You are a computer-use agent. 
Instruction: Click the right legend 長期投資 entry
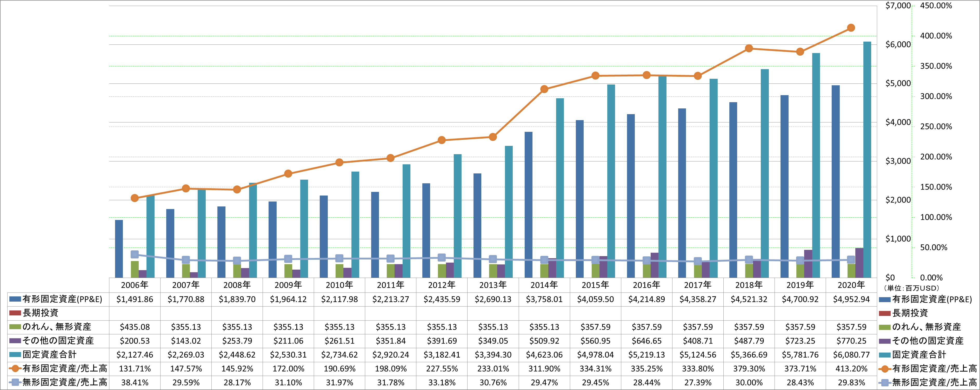(904, 313)
